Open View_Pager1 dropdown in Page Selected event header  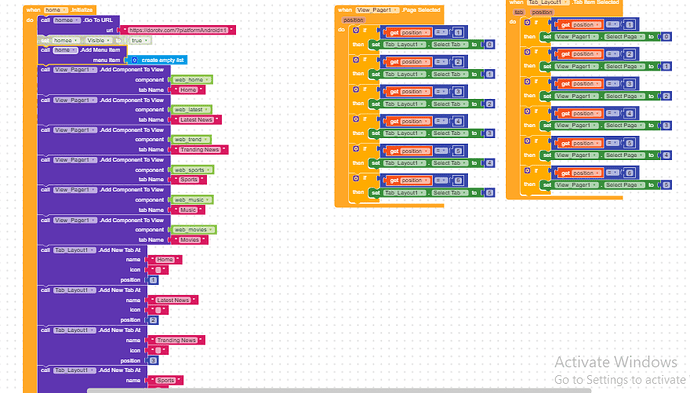pyautogui.click(x=378, y=10)
